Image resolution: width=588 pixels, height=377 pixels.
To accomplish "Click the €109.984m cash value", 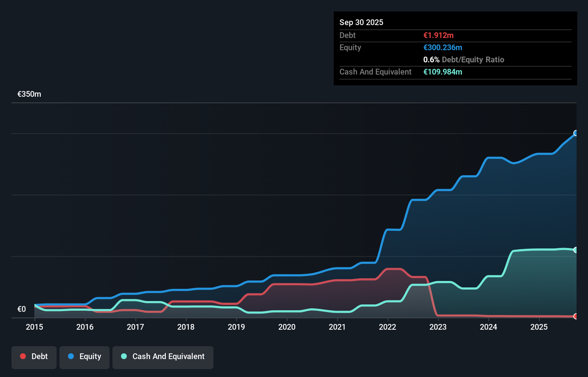I will click(x=443, y=72).
